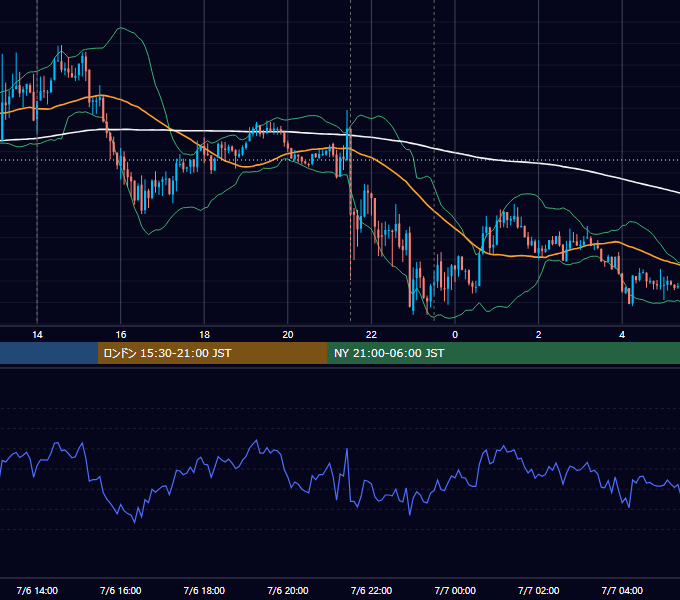Click the upper axis hour label 4
Screen dimensions: 680x600
pos(622,335)
